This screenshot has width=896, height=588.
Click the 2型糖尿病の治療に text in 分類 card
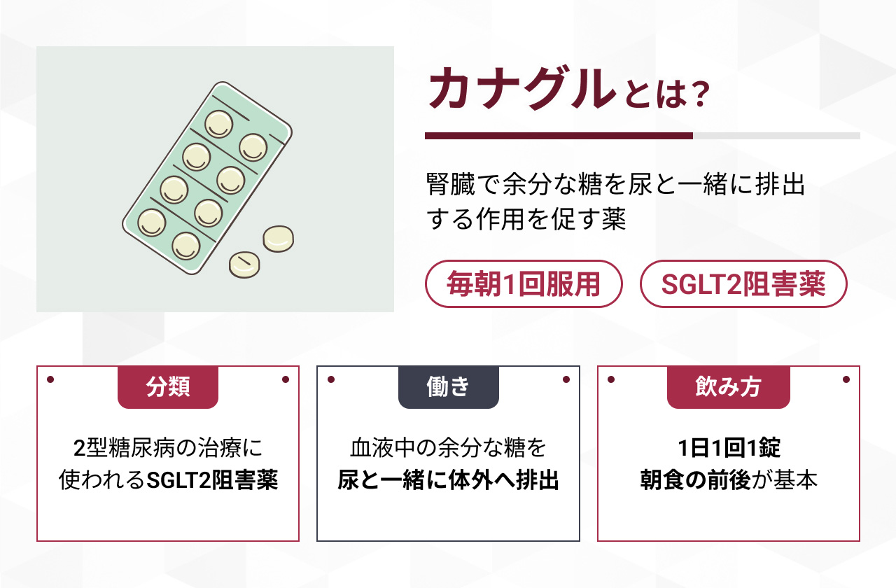tap(168, 447)
